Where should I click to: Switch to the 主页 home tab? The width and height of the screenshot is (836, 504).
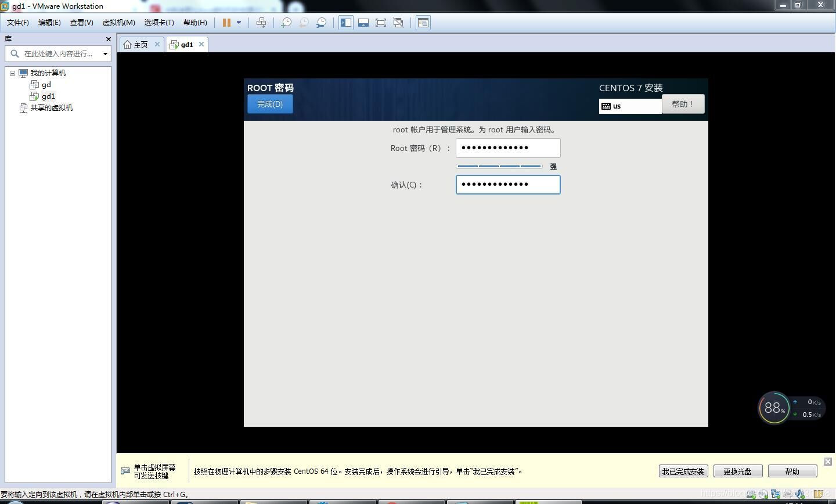[141, 45]
